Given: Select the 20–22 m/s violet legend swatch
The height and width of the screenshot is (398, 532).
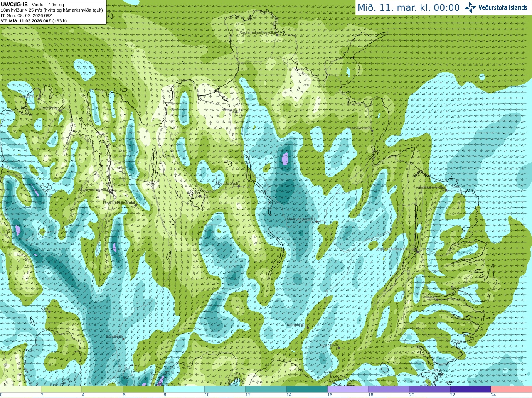Looking at the screenshot, I should (430, 389).
